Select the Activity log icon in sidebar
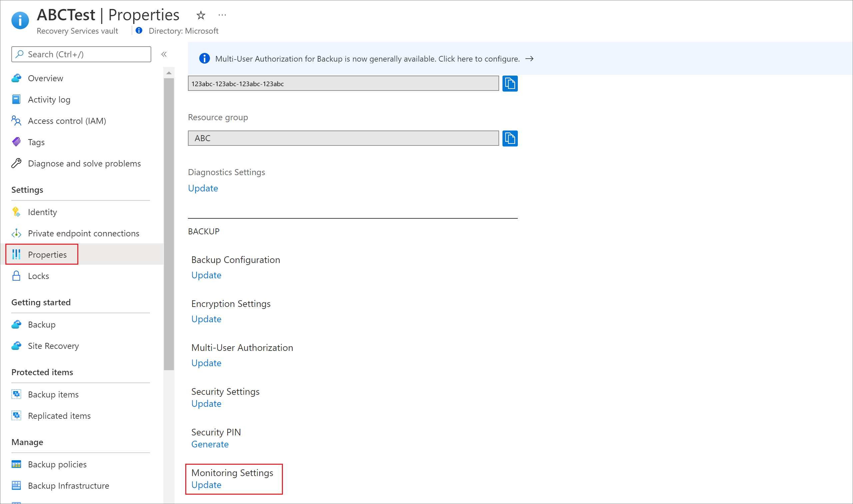 click(x=17, y=99)
